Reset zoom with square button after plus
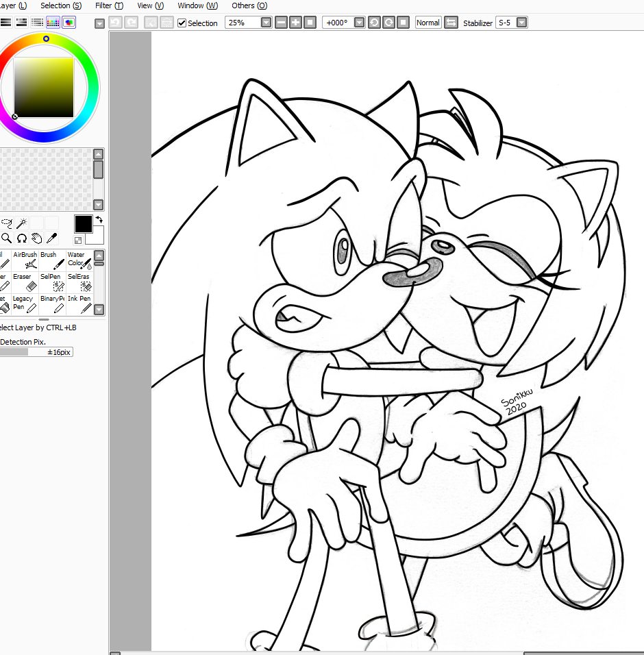644x655 pixels. (x=310, y=23)
